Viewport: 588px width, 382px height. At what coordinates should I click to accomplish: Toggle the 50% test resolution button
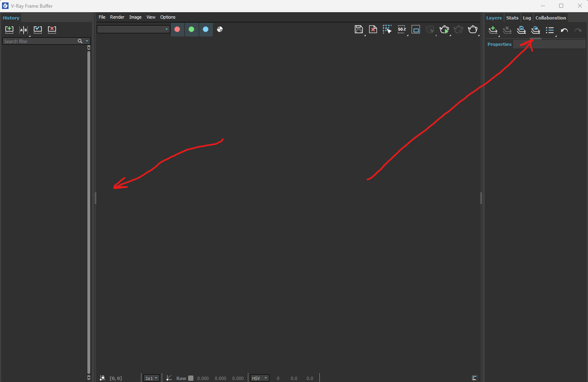point(402,29)
